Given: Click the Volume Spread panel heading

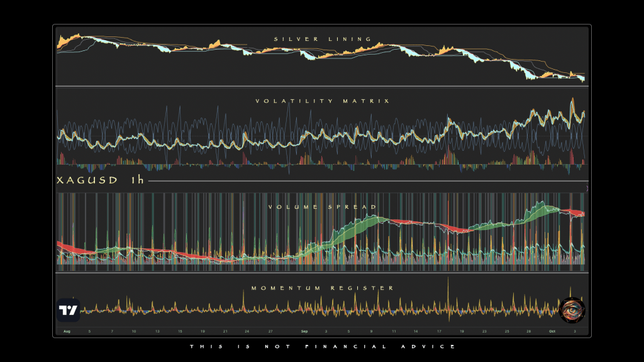Looking at the screenshot, I should coord(323,207).
